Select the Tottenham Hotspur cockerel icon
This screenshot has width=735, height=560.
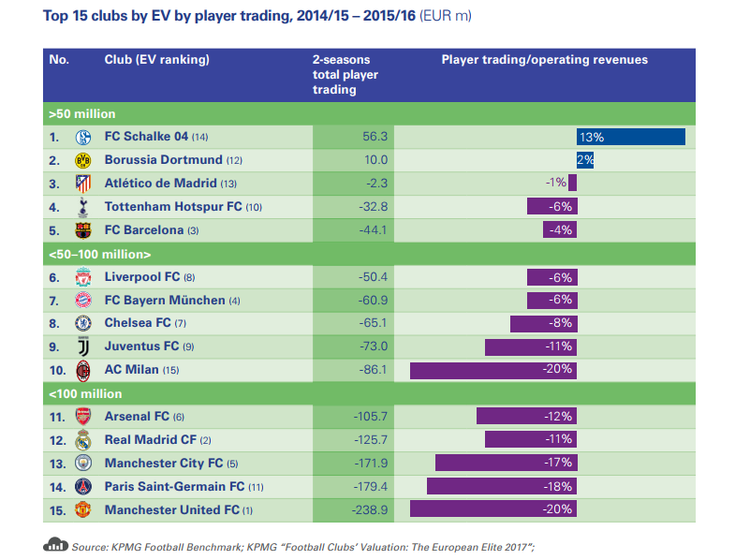tap(83, 207)
